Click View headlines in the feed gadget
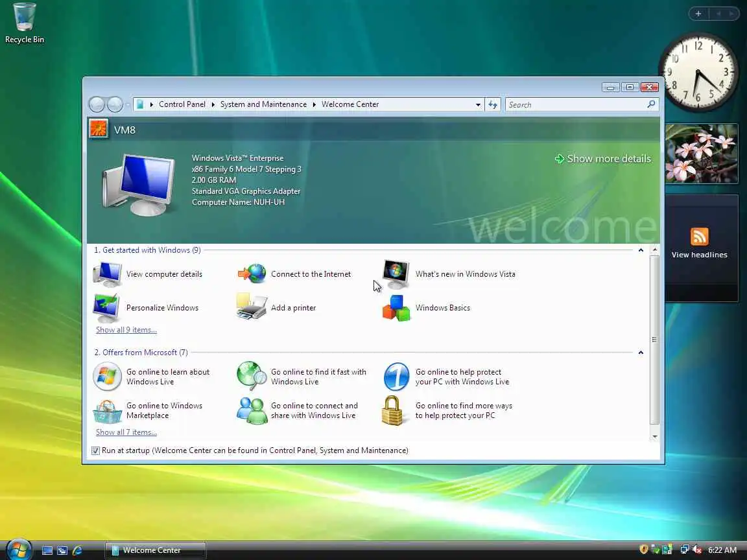Screen dimensions: 747x560 point(700,255)
